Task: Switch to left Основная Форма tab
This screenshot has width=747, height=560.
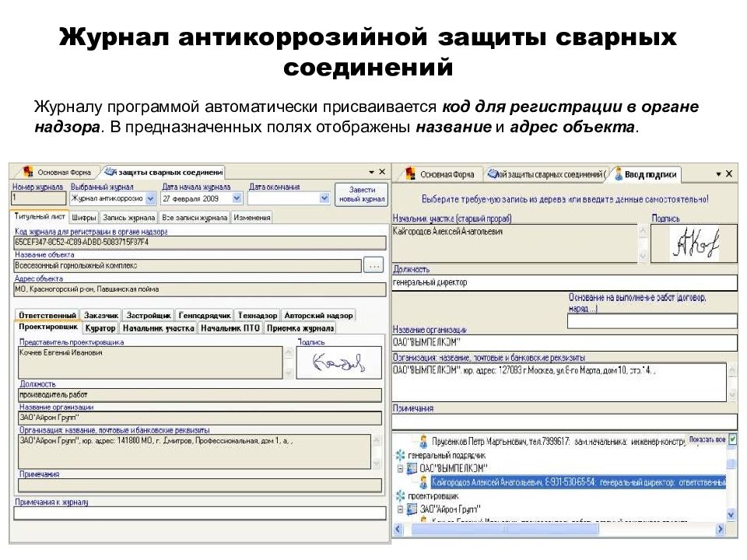Action: 57,172
